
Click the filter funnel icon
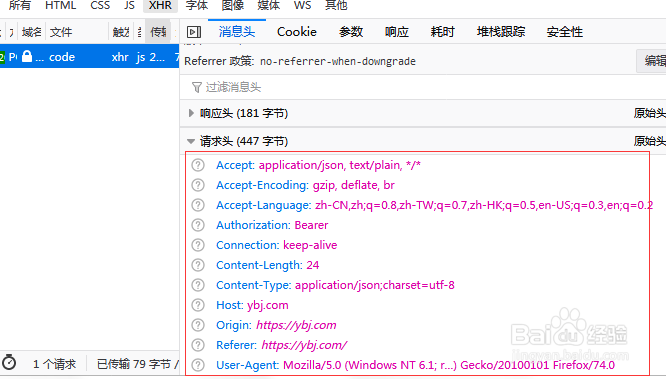tap(196, 87)
